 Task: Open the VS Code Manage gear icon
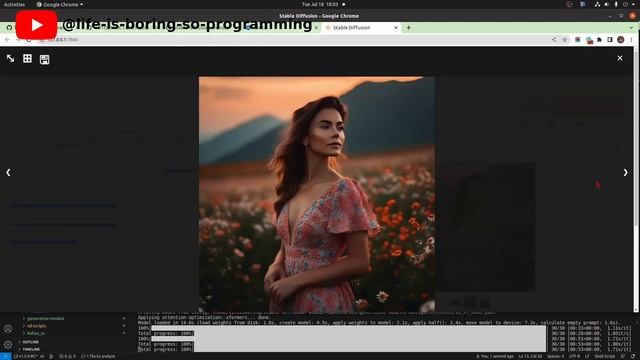[x=8, y=344]
